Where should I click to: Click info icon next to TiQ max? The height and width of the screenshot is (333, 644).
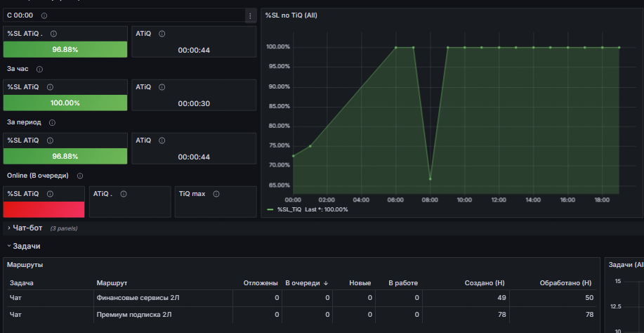(216, 194)
